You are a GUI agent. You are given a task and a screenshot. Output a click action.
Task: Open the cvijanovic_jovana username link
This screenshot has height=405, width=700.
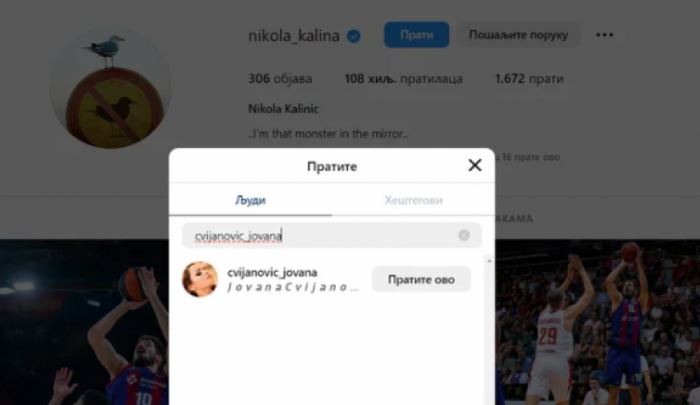(272, 272)
